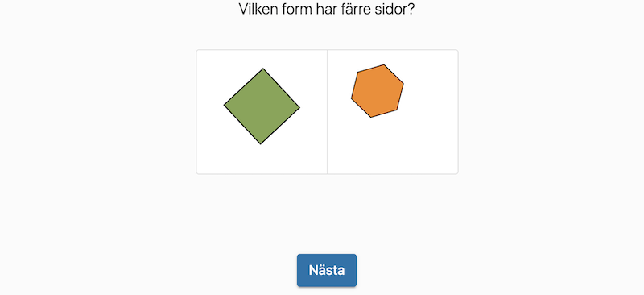Click the top vertex of the orange hexagon

(x=384, y=65)
